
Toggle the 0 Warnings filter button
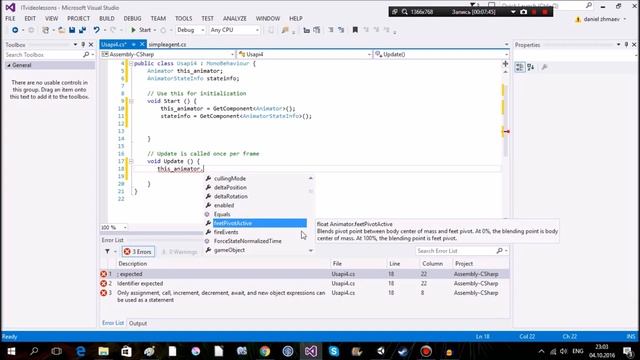coord(179,252)
